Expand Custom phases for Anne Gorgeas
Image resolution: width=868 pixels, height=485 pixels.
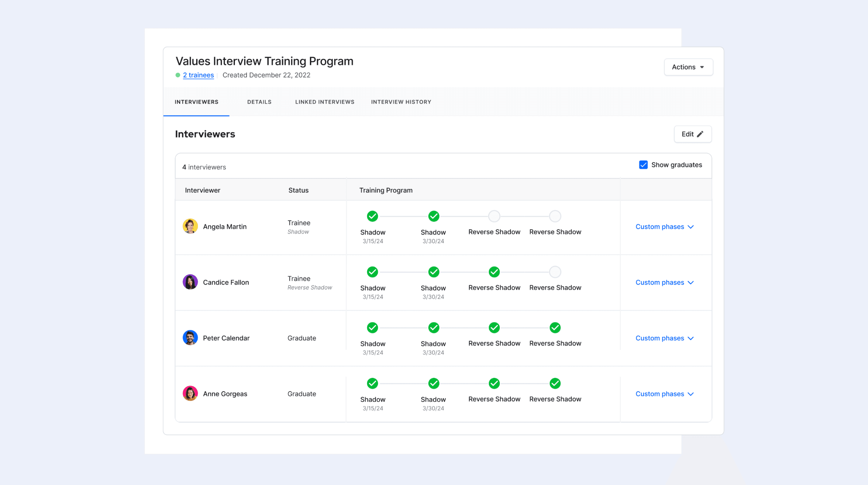pyautogui.click(x=664, y=394)
